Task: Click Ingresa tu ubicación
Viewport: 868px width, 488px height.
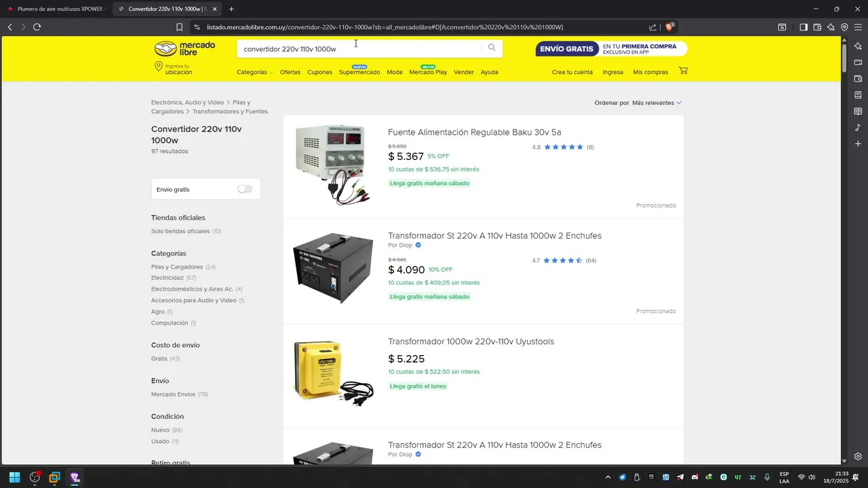Action: pos(174,69)
